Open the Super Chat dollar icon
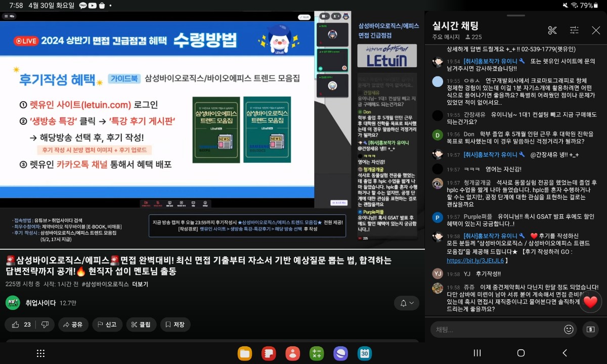This screenshot has width=607, height=364. point(590,330)
